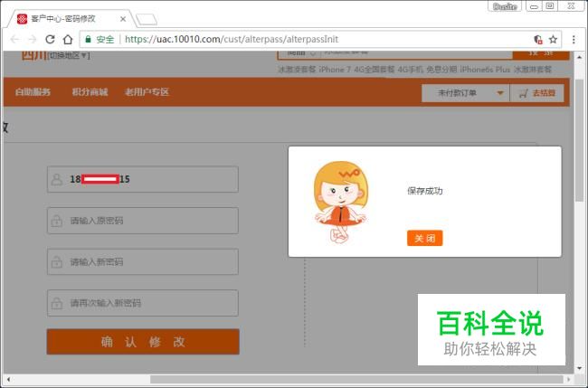The image size is (588, 388).
Task: Click the blocked-content shield icon in address bar
Action: point(538,40)
